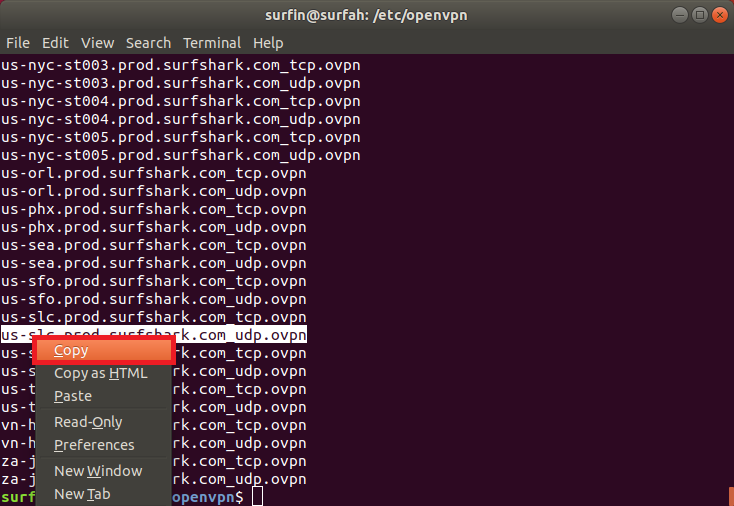Click the openvpn$ command prompt cursor
Image resolution: width=734 pixels, height=506 pixels.
click(257, 496)
